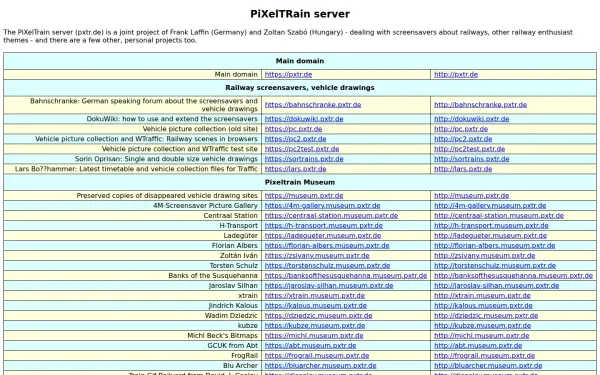Follow https://abt.museum.pxtr.de link
Image resolution: width=600 pixels, height=375 pixels.
click(310, 346)
